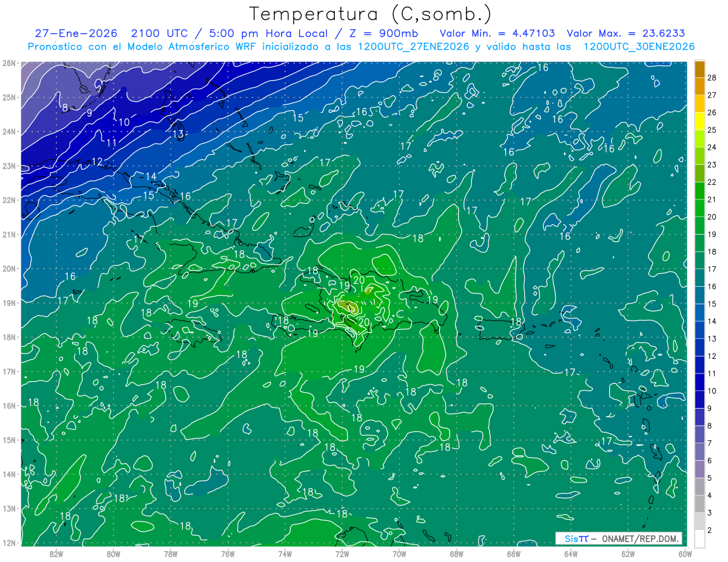The height and width of the screenshot is (562, 728).
Task: Click the 66W longitude axis label
Action: click(x=513, y=554)
